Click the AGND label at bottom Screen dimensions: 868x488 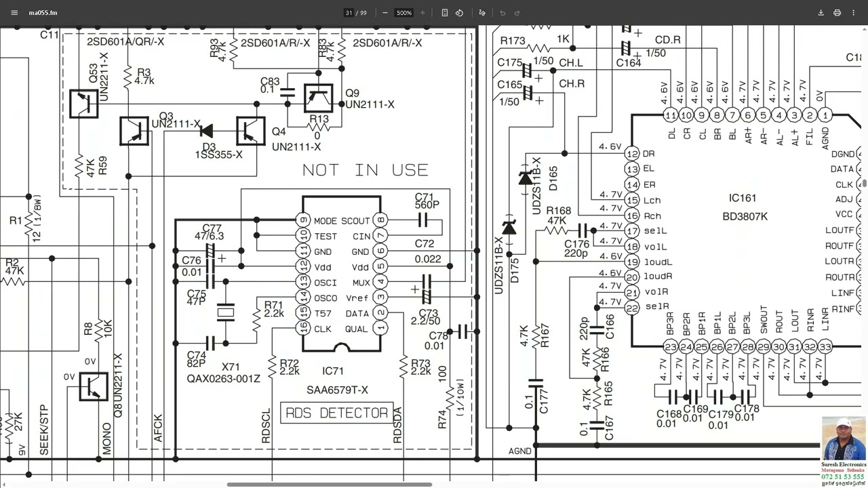pyautogui.click(x=520, y=451)
